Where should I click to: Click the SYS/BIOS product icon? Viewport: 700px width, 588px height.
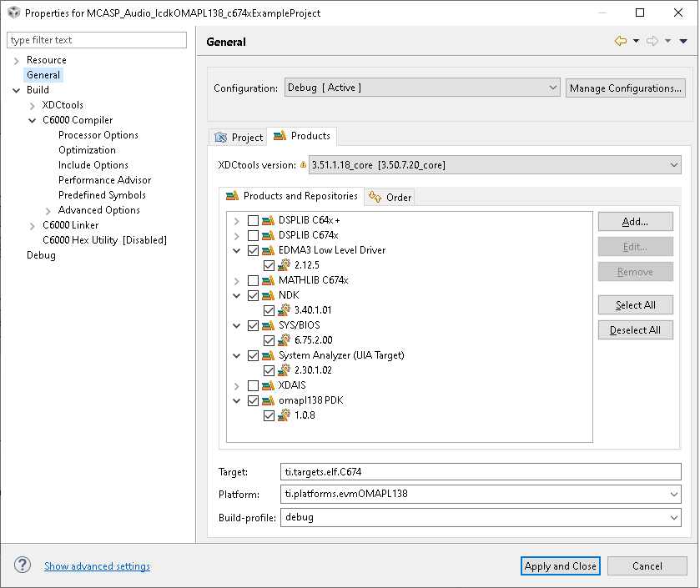[x=269, y=325]
